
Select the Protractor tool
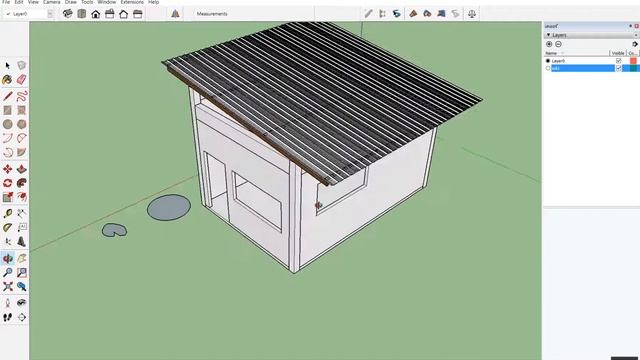click(x=7, y=228)
